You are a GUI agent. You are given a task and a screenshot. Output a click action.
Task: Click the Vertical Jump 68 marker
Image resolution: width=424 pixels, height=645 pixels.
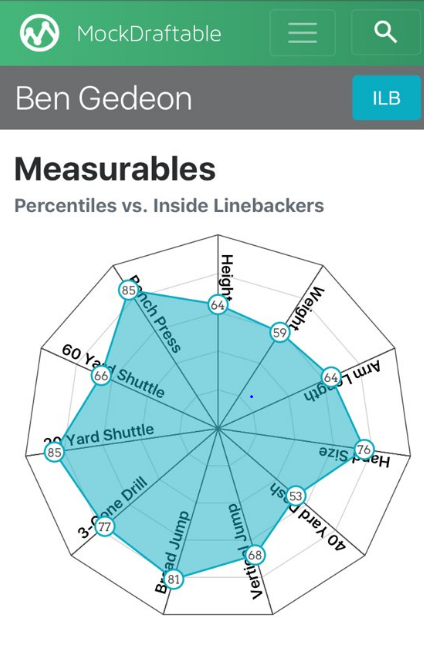[255, 555]
